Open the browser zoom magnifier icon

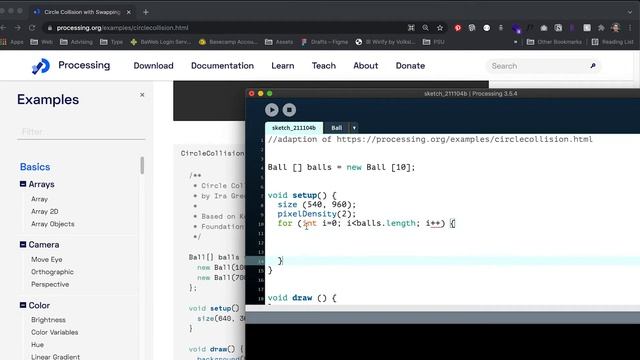point(425,28)
